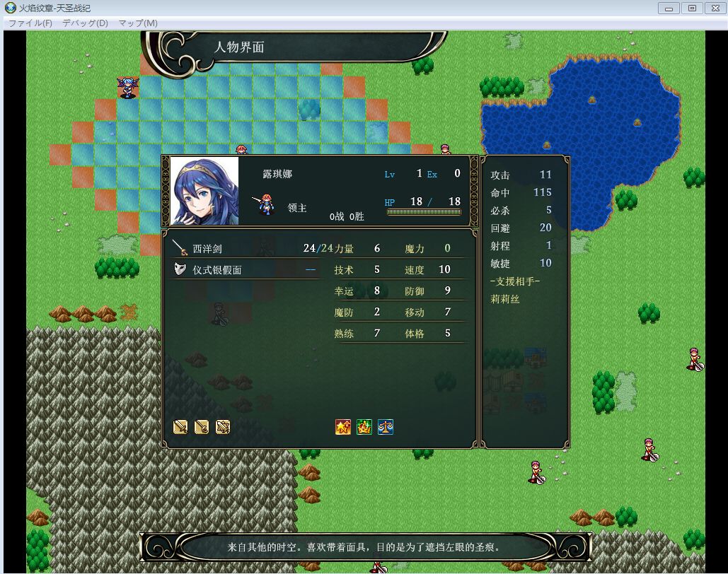728x574 pixels.
Task: Click the 必杀 critical row
Action: coord(521,210)
